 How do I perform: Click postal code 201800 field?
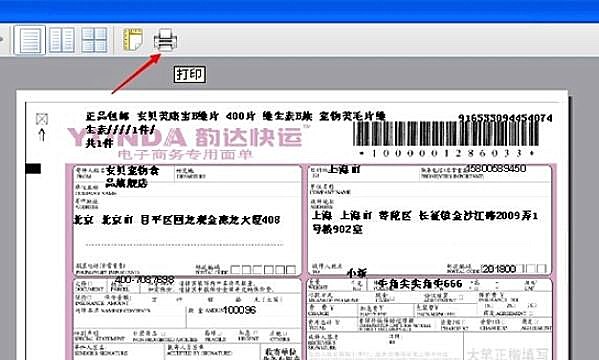(x=499, y=269)
